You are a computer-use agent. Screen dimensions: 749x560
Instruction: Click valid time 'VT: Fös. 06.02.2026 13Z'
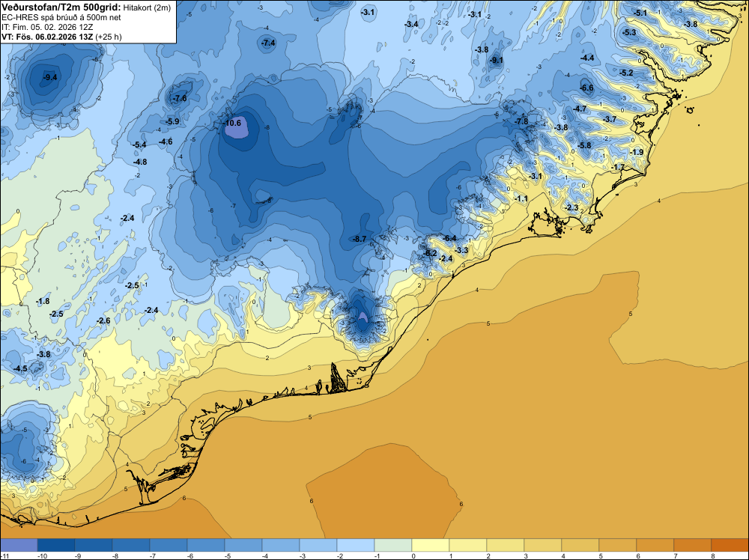coord(47,37)
